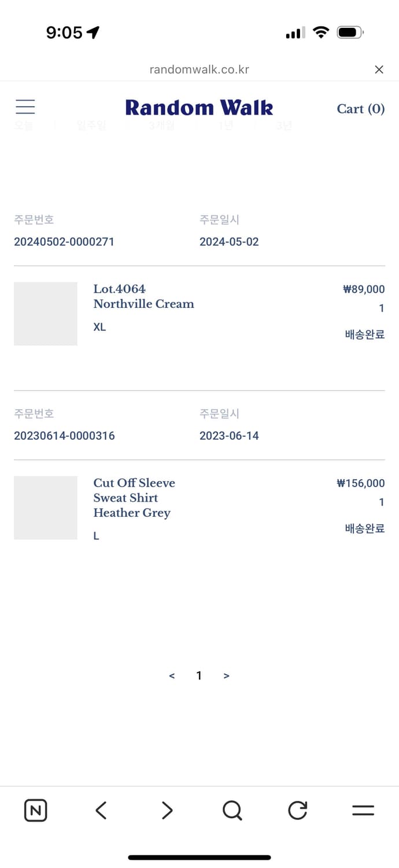Go back using the browser back arrow
This screenshot has height=868, width=399.
101,810
